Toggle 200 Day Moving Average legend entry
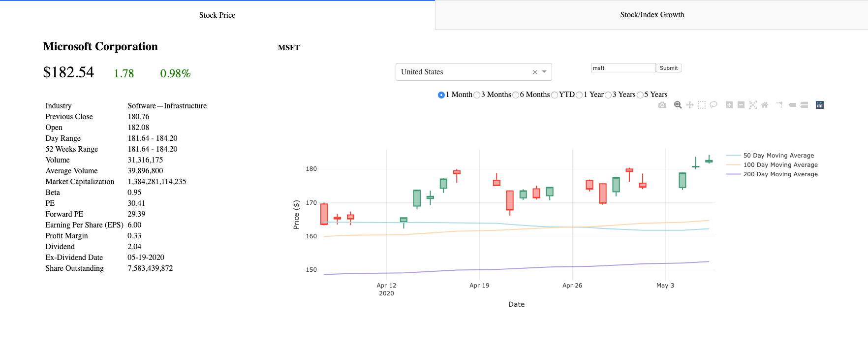The height and width of the screenshot is (355, 868). click(x=772, y=174)
